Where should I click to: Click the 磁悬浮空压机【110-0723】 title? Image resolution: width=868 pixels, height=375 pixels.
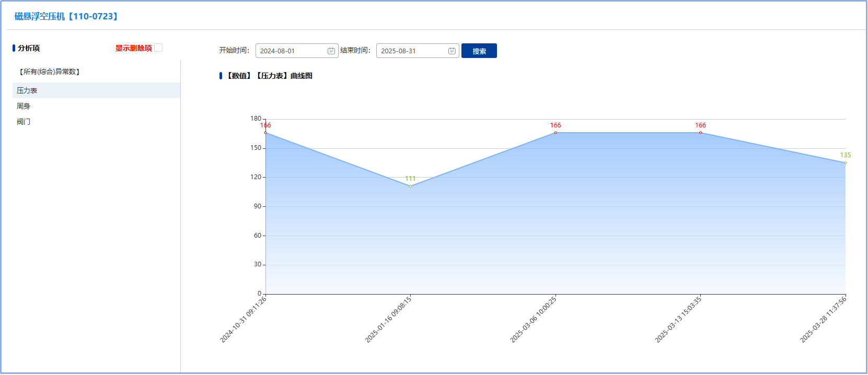(x=67, y=16)
